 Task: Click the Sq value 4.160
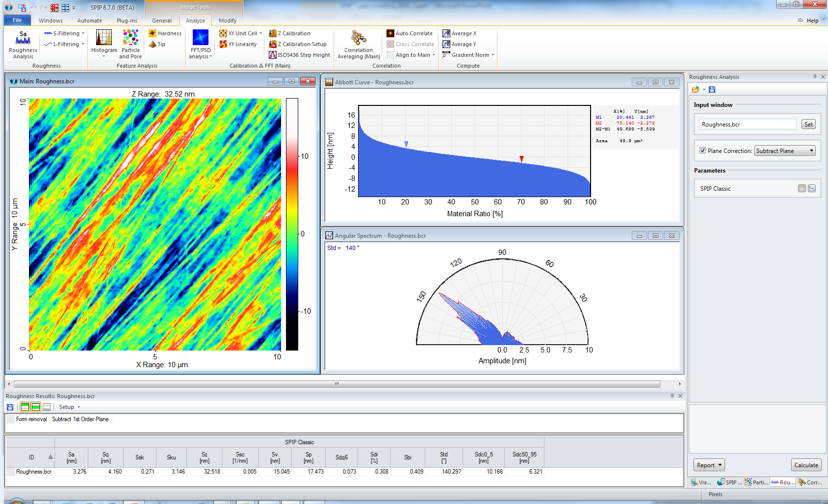click(115, 472)
